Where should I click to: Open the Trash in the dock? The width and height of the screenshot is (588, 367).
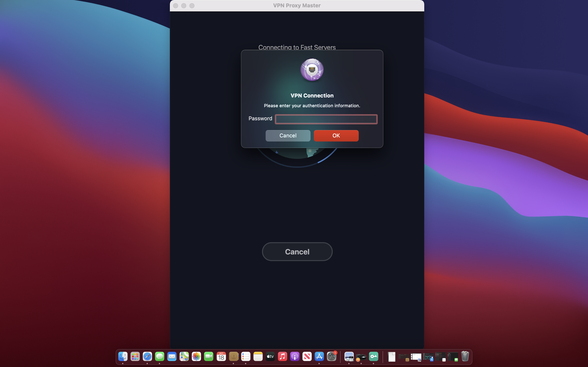(465, 357)
